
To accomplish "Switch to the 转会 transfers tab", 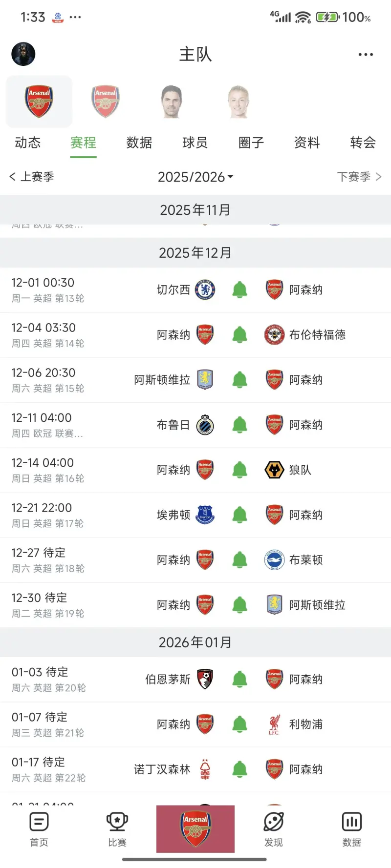I will [363, 143].
